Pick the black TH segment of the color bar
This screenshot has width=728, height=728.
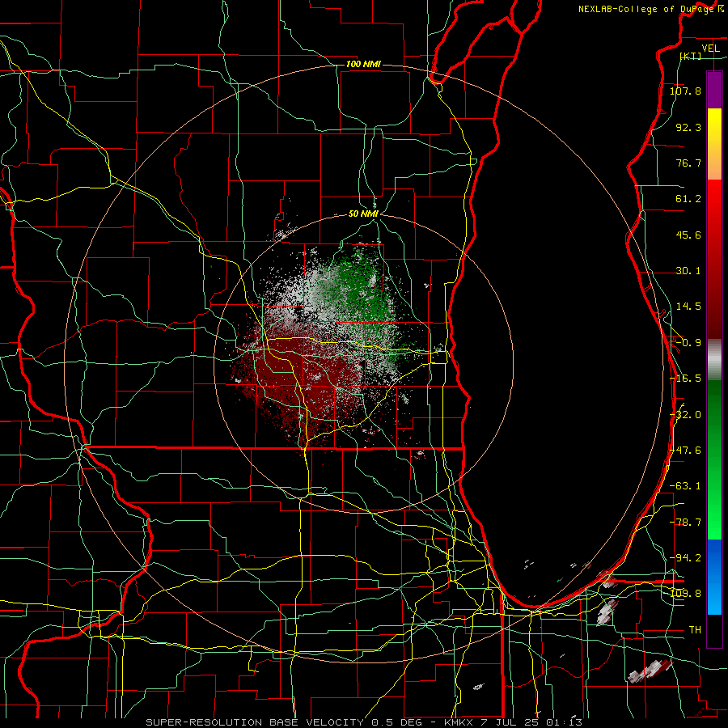pos(714,630)
